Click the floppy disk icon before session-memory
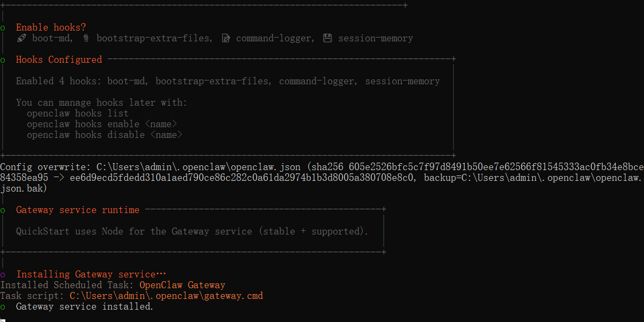644x322 pixels. [327, 38]
